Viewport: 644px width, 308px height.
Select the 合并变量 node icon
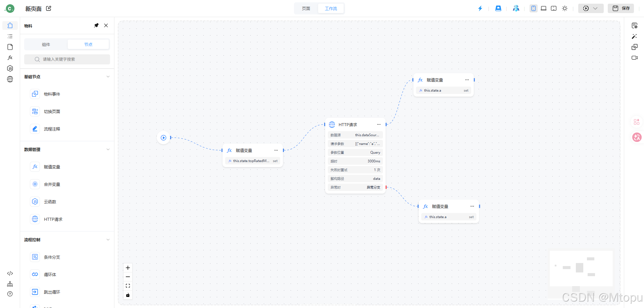click(x=35, y=184)
